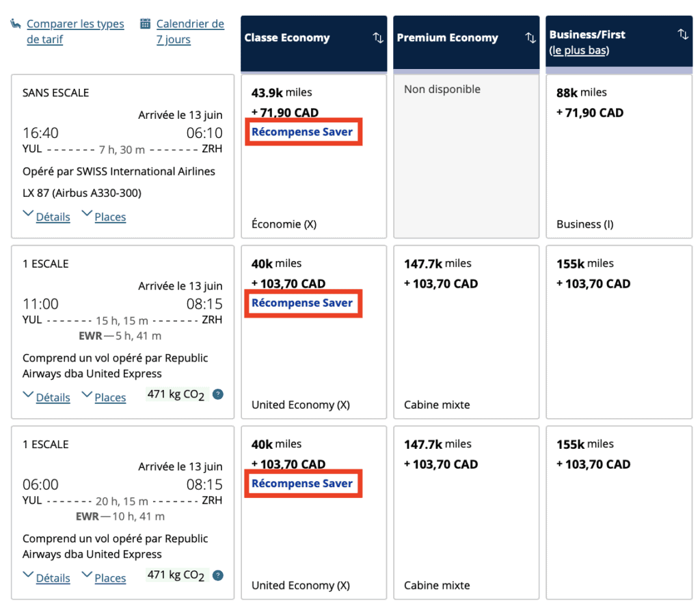700x606 pixels.
Task: Click CO2 info icon on 11:00 flight
Action: 217,394
